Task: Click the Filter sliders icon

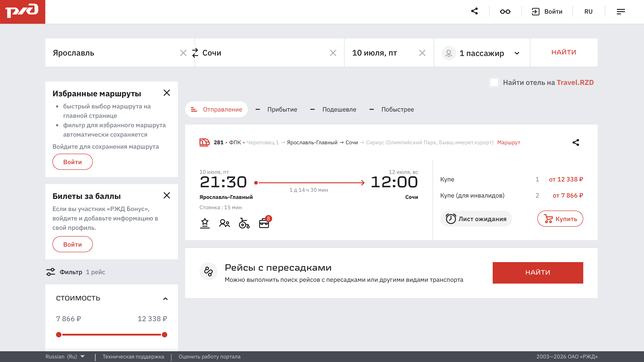Action: pyautogui.click(x=50, y=272)
